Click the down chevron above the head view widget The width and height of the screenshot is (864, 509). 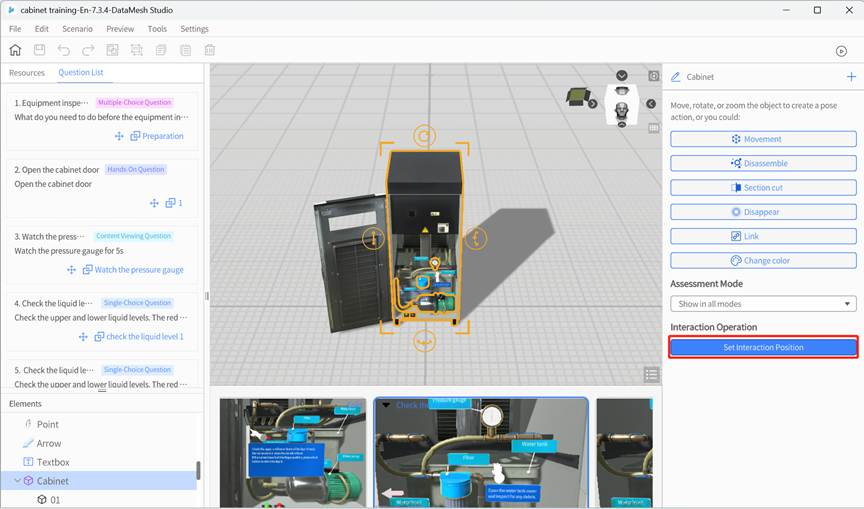tap(622, 76)
